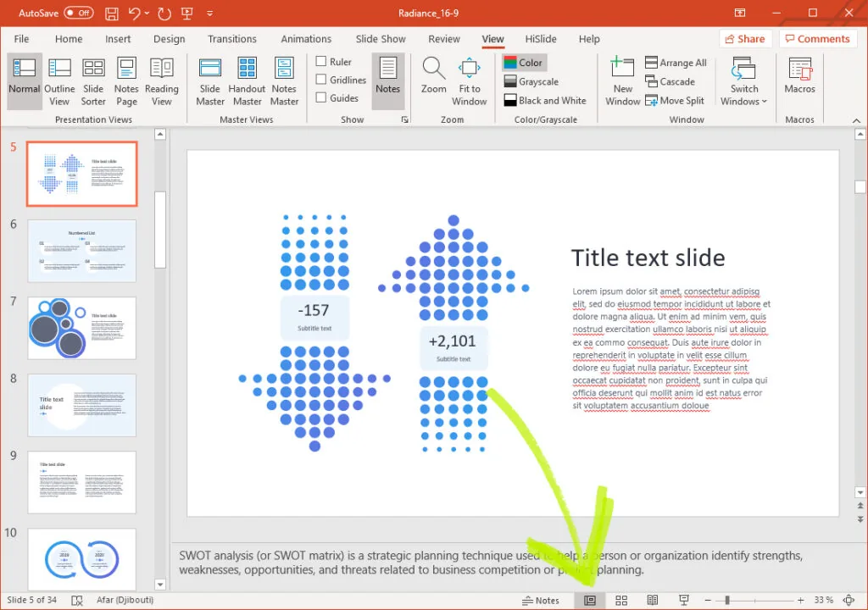Screen dimensions: 868x610
Task: Open the Show group dialog launcher
Action: 404,119
